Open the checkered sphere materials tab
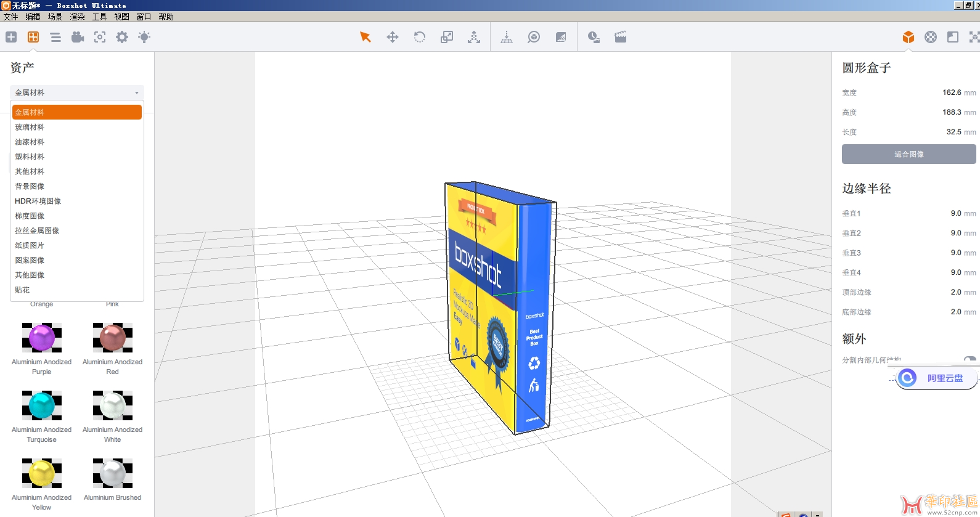Viewport: 980px width, 517px height. pyautogui.click(x=931, y=37)
